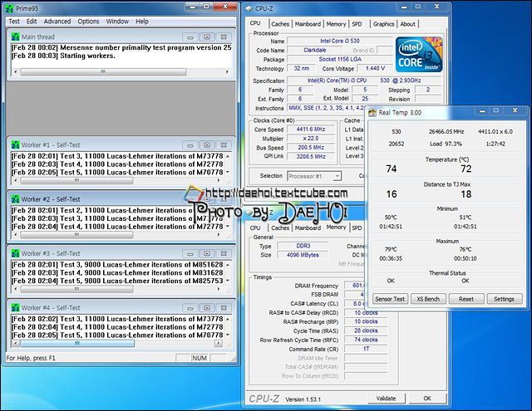Open the Edit menu in Prime95
Screen dimensions: 532x411
(x=32, y=22)
